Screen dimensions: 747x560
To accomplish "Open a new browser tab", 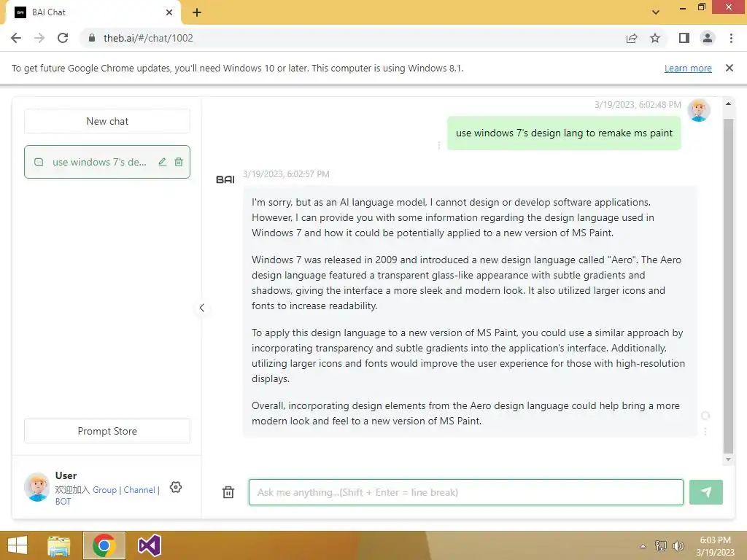I will click(197, 12).
